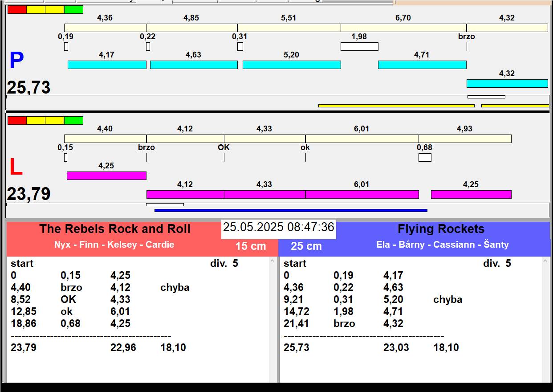Viewport: 553px width, 392px height.
Task: Click the 18,86 cumulative time cell
Action: click(24, 323)
